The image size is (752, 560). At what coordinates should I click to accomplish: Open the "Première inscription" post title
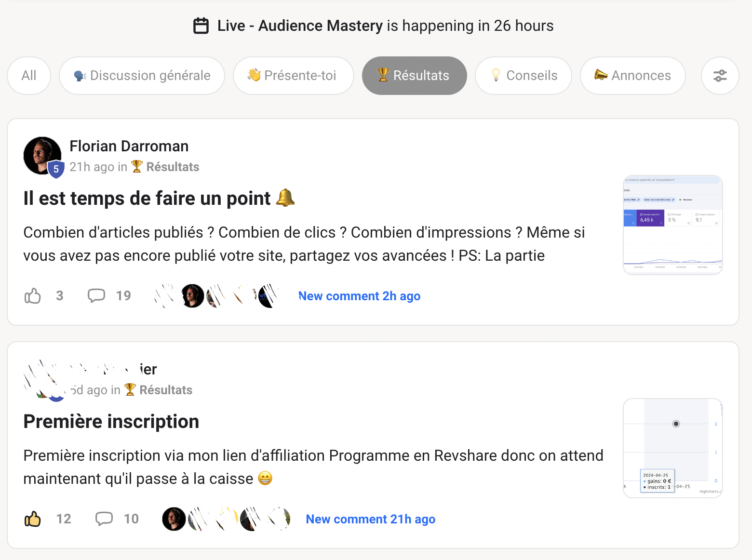pos(111,421)
